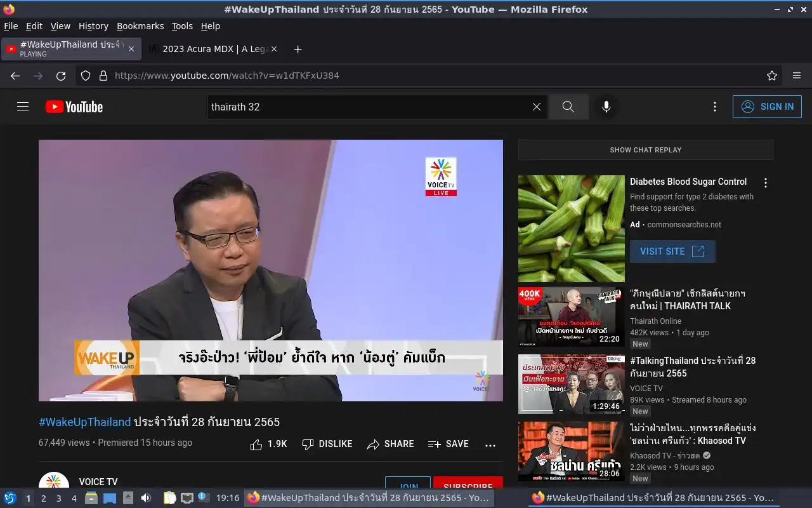
Task: Click the browser forward arrow
Action: (x=38, y=76)
